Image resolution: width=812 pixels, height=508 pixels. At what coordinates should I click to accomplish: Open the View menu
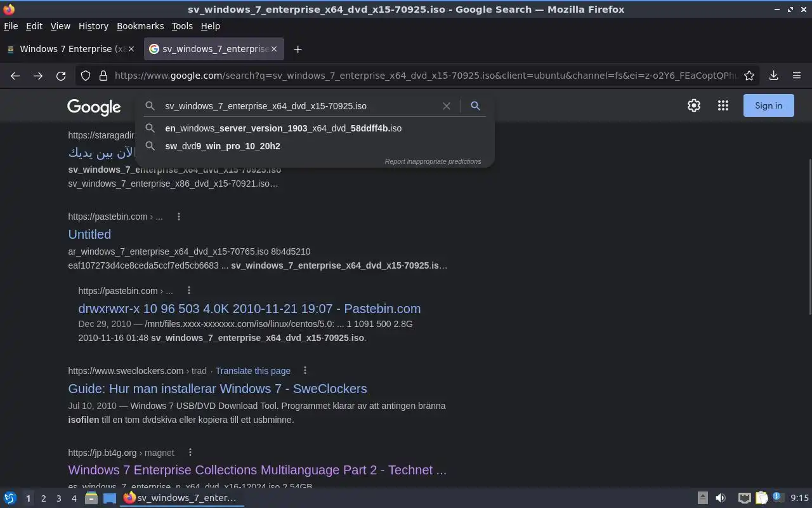(60, 26)
